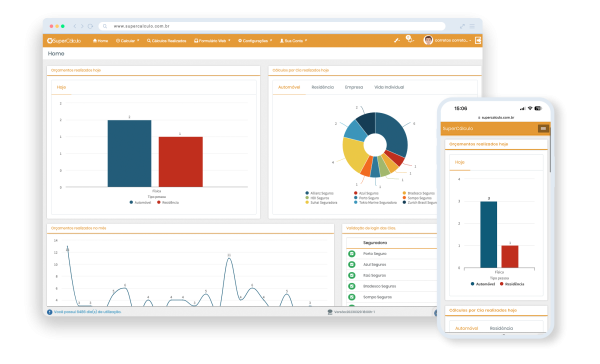This screenshot has height=364, width=600.
Task: Click the logout icon in the navbar
Action: [478, 40]
